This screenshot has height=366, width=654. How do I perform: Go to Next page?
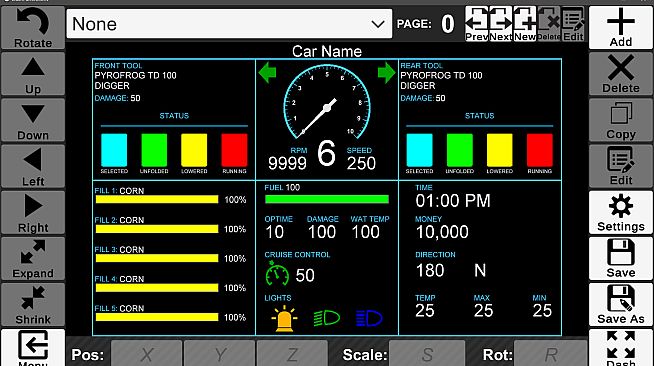coord(501,24)
